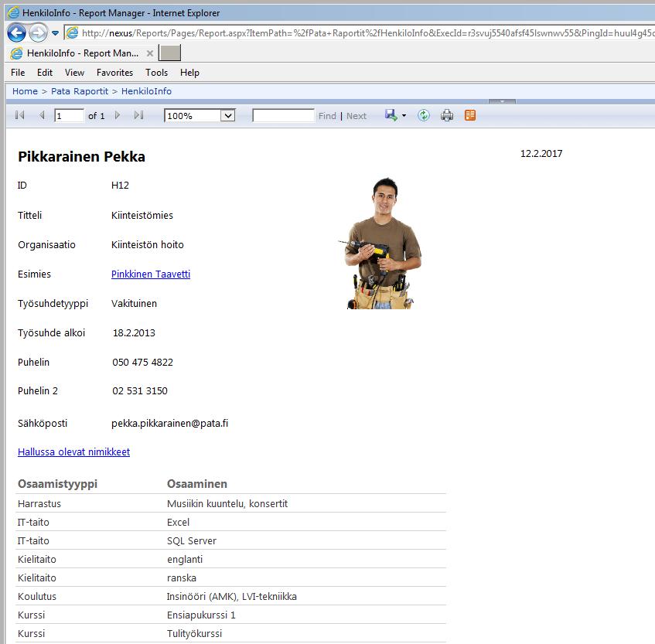The image size is (655, 644).
Task: Click HenkiloInfo breadcrumb link
Action: [147, 91]
